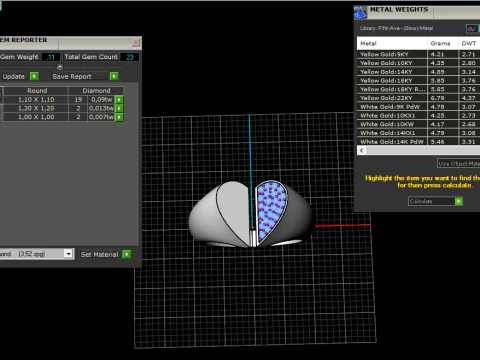Image resolution: width=480 pixels, height=360 pixels.
Task: Click the 1,10 X 1,10 size cell
Action: coord(36,99)
